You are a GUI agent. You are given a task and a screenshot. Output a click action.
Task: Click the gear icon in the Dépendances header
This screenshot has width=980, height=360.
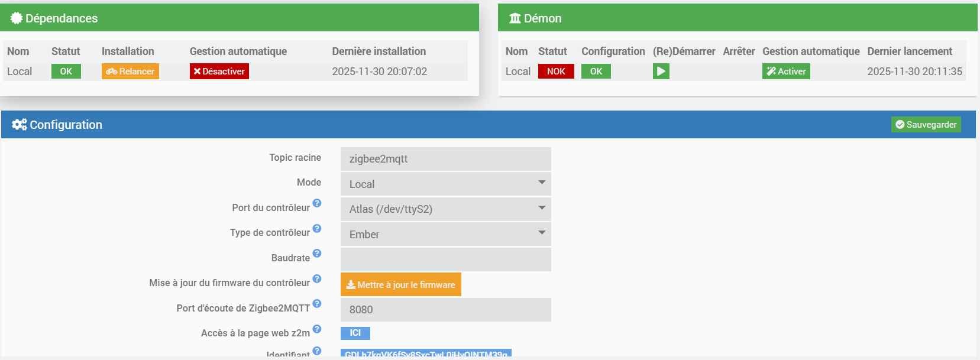click(x=17, y=18)
